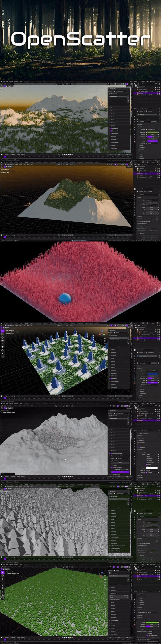161x644 pixels.
Task: Enable Camera Culling in gray-trees Optimization panel
Action: [x=111, y=551]
